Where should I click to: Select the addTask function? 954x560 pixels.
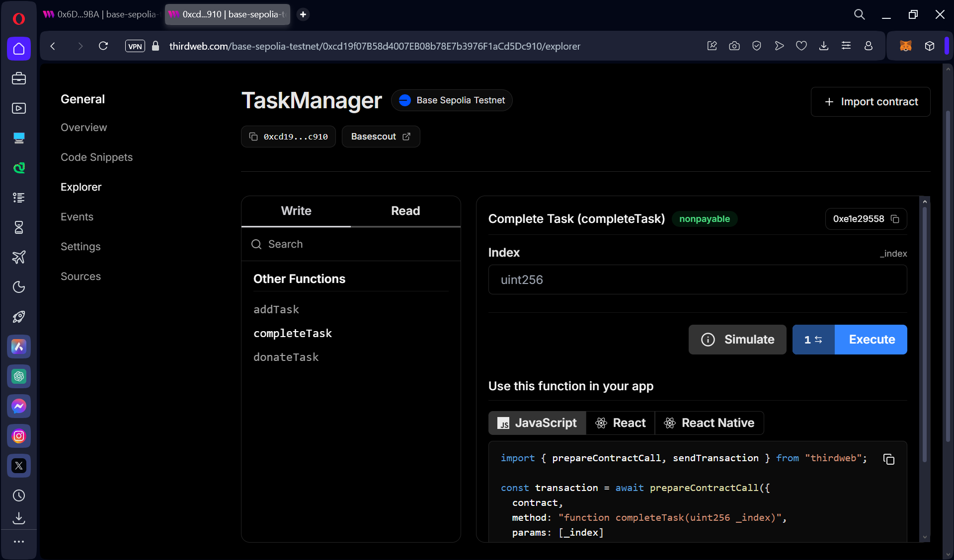point(276,309)
